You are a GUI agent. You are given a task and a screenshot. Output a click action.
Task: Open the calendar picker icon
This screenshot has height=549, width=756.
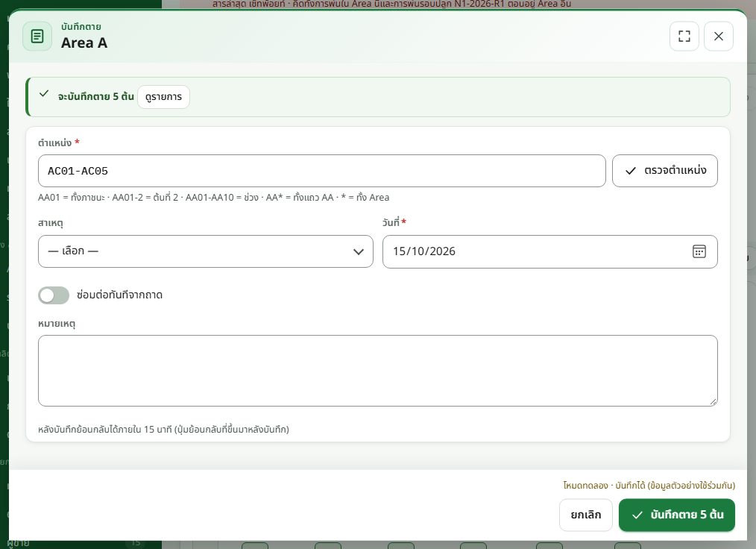point(699,251)
